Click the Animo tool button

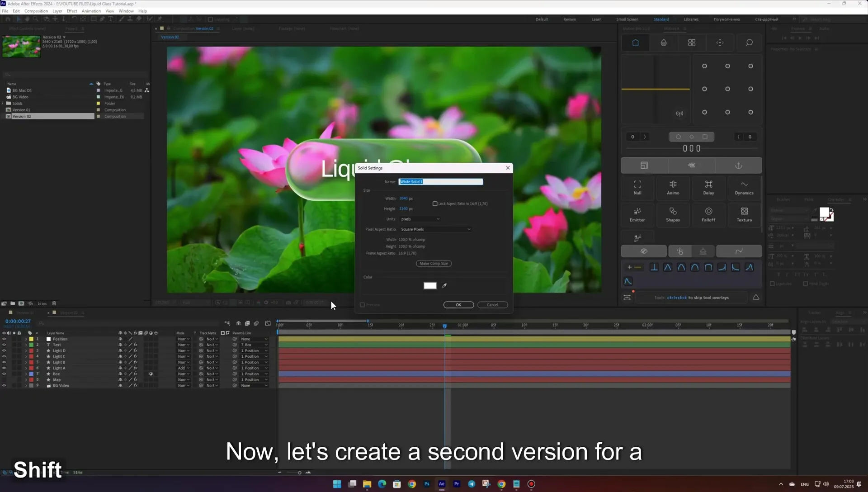673,187
